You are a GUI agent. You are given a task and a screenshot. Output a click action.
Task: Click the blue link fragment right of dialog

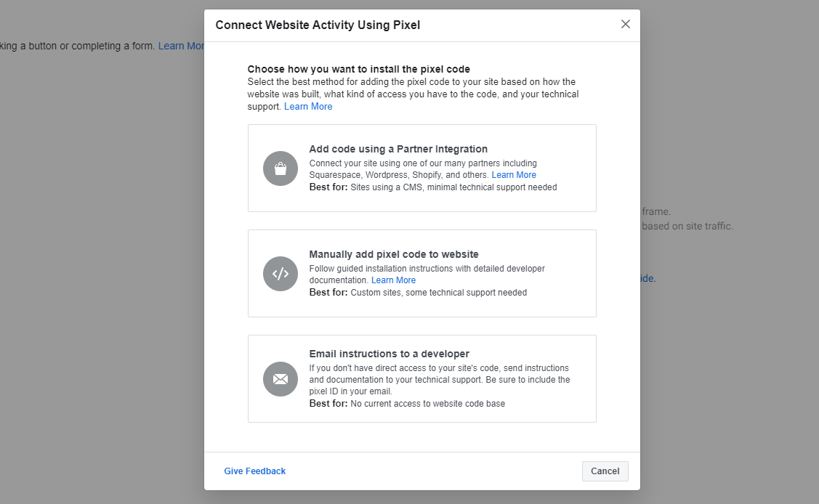coord(647,278)
